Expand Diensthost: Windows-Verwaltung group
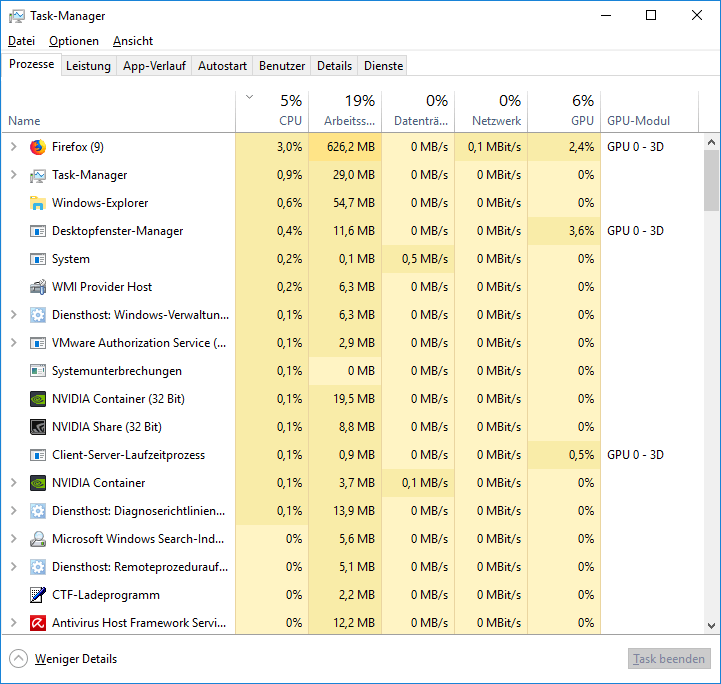Viewport: 721px width, 684px height. tap(14, 315)
